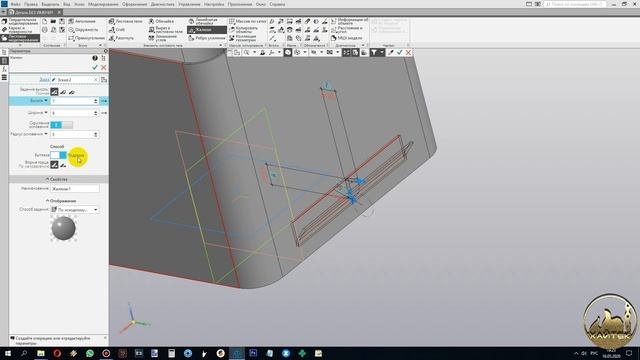The image size is (640, 360).
Task: Click the help icon in the Parameters panel
Action: 95,58
